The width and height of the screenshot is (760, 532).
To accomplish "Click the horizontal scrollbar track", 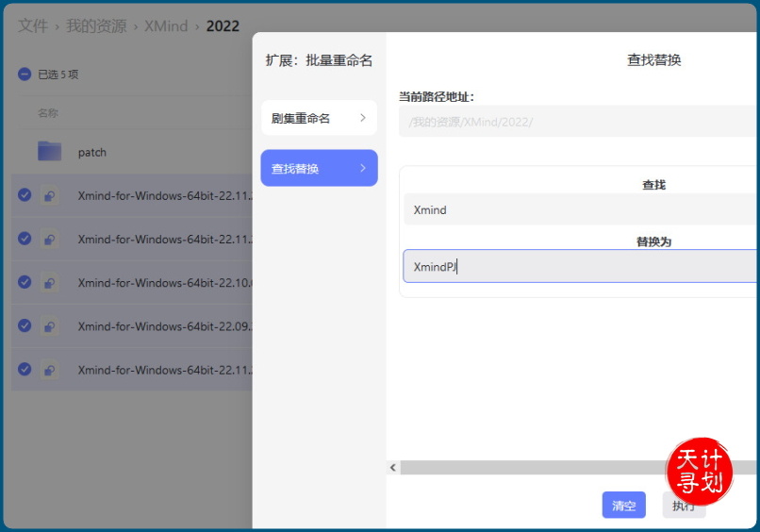I will click(x=528, y=468).
